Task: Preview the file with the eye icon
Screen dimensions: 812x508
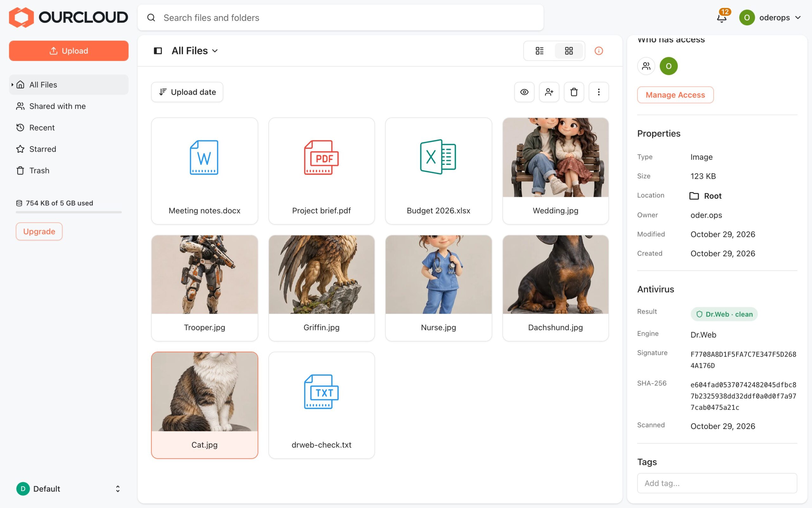Action: [x=524, y=92]
